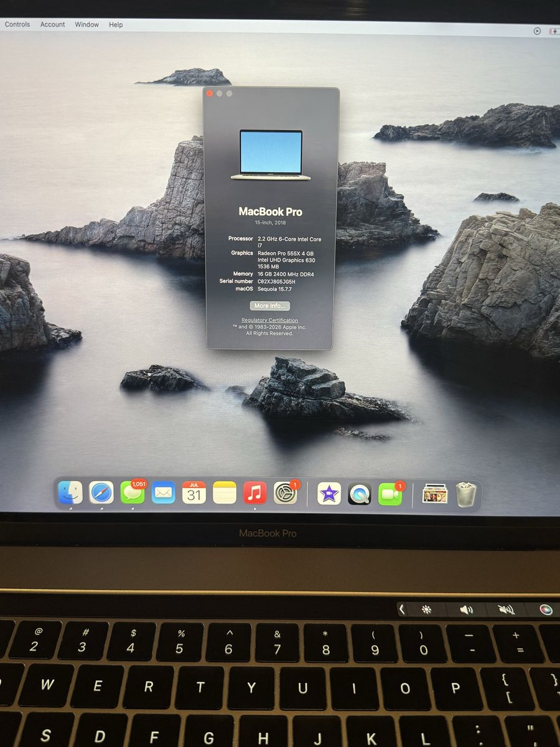The height and width of the screenshot is (747, 560).
Task: Launch iMovie from the Dock
Action: pyautogui.click(x=329, y=494)
